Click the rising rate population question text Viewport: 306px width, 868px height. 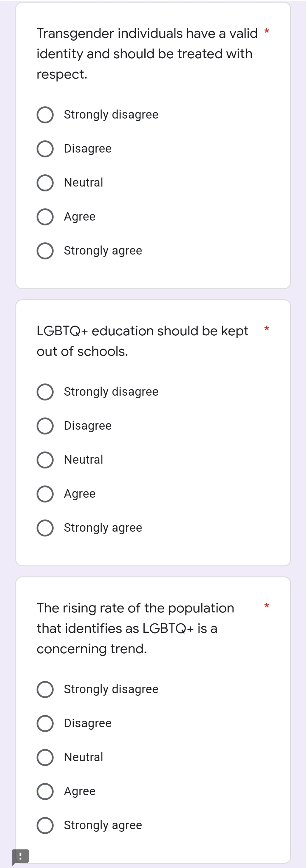coord(135,628)
